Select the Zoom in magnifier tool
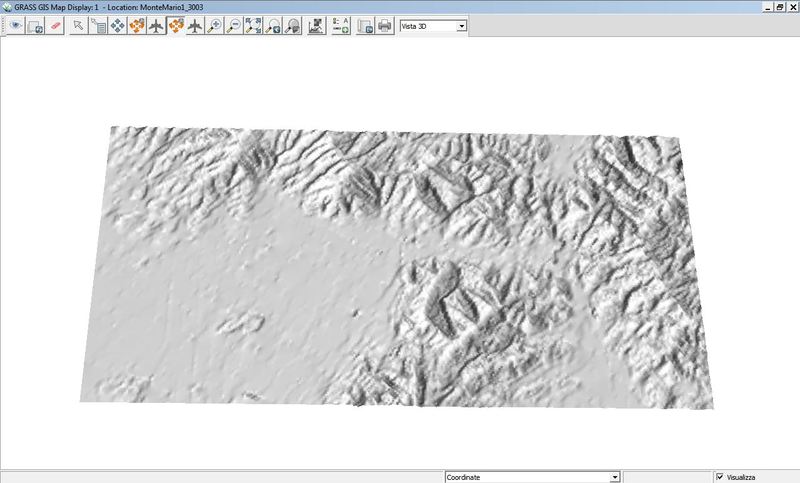The height and width of the screenshot is (483, 800). click(x=214, y=26)
